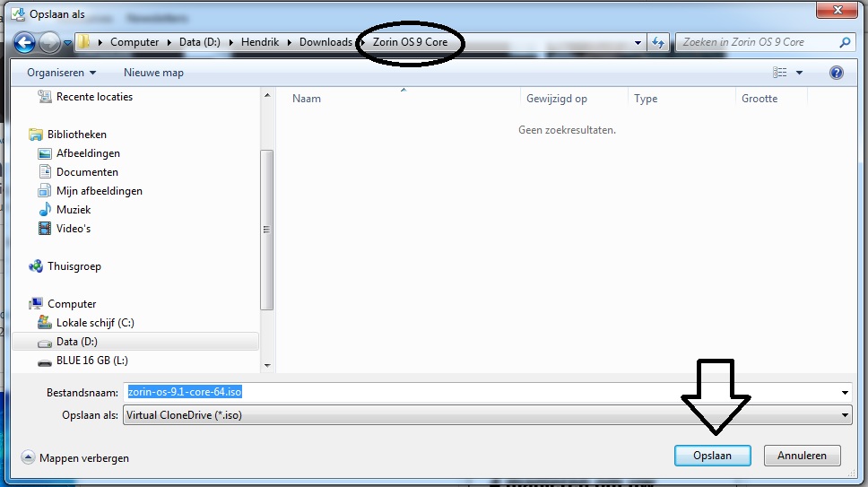Select Hendrik in the address breadcrumb
Viewport: 868px width, 487px height.
(x=260, y=42)
